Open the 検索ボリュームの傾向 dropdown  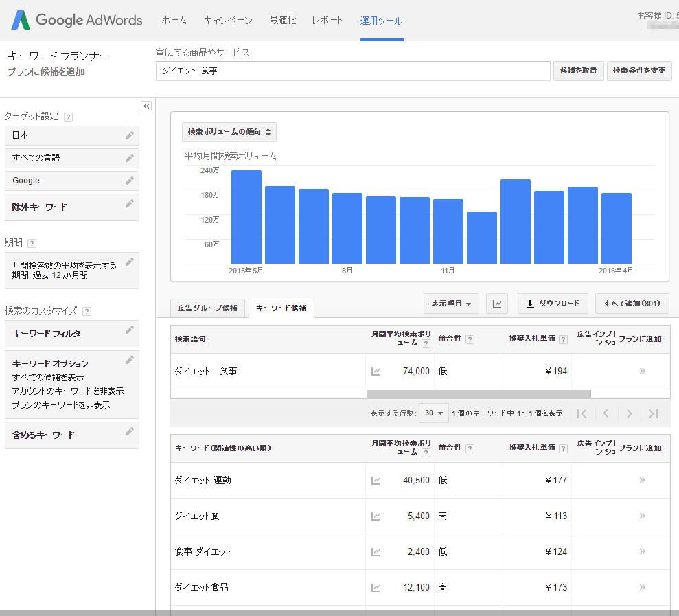coord(229,132)
